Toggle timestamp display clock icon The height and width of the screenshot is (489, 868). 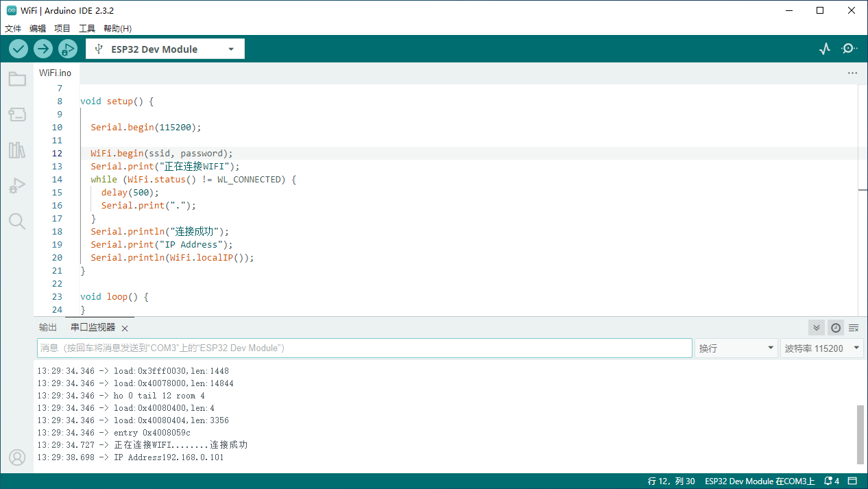835,328
